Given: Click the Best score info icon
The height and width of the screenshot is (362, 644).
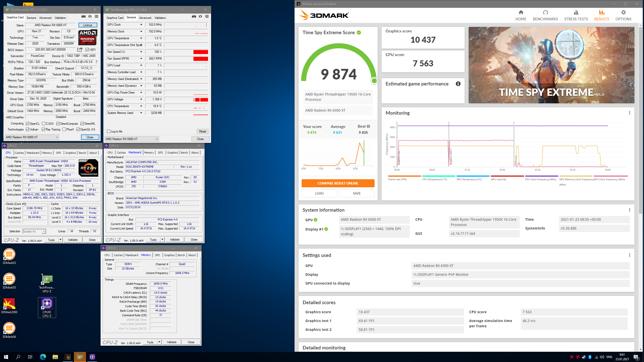Looking at the screenshot, I should point(368,126).
